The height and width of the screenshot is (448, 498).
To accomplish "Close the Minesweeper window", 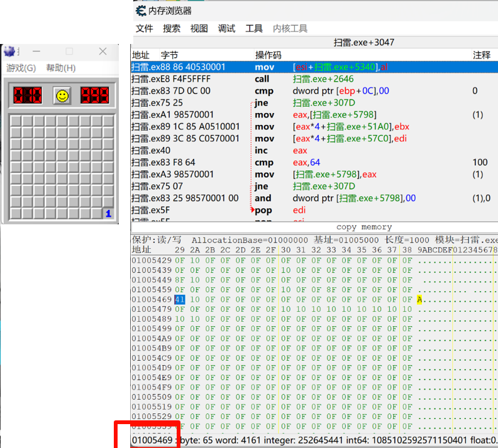I will tap(102, 52).
